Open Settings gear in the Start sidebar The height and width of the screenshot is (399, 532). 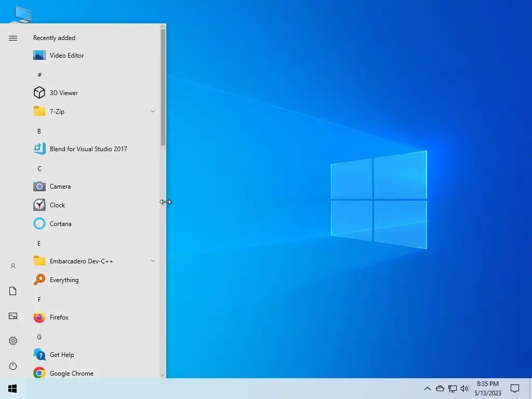pos(13,341)
